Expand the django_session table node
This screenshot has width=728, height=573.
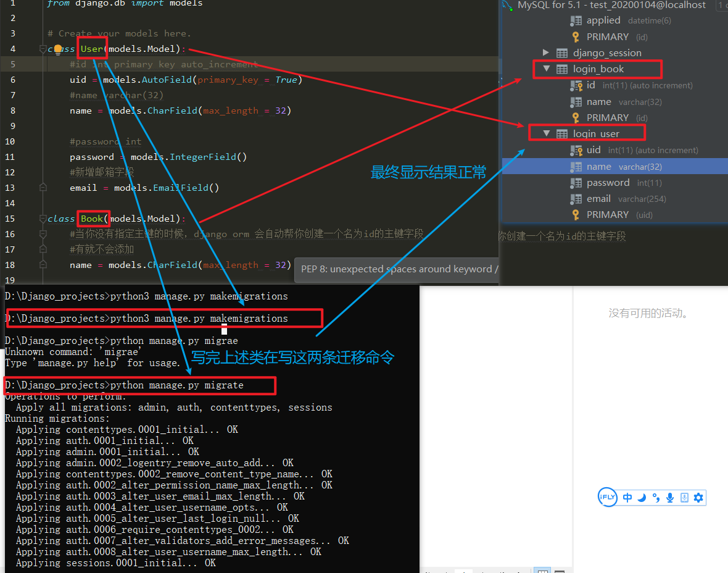click(546, 52)
